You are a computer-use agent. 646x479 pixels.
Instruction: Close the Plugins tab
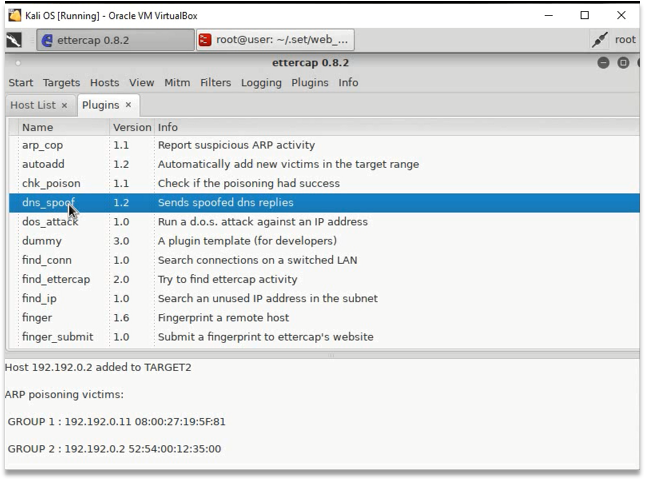point(129,105)
